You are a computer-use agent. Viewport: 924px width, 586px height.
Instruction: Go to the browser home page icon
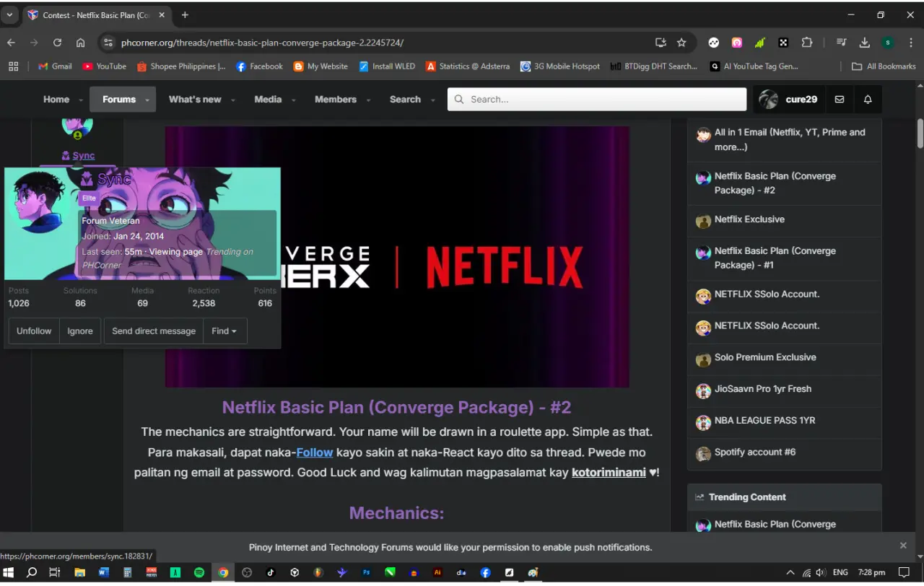80,43
